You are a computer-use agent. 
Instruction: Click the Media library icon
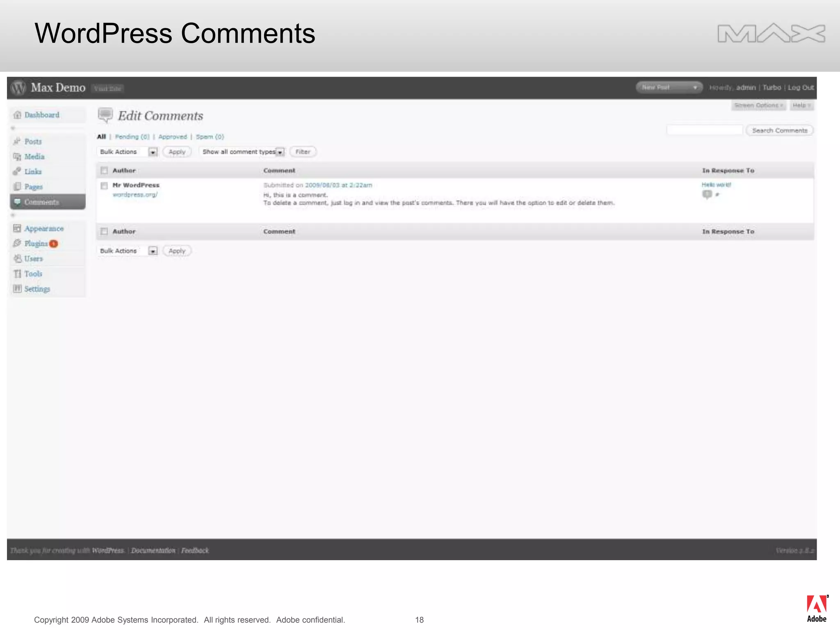(x=17, y=157)
